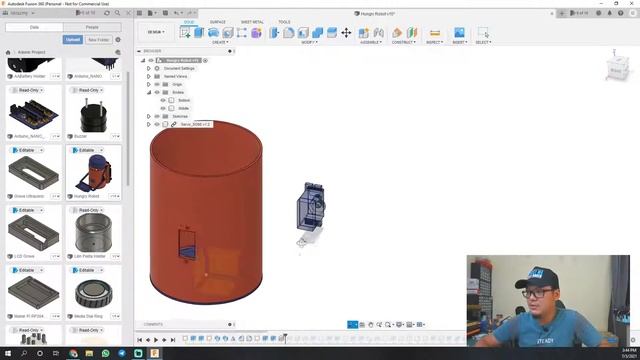Select the Hole tool

pyautogui.click(x=227, y=33)
